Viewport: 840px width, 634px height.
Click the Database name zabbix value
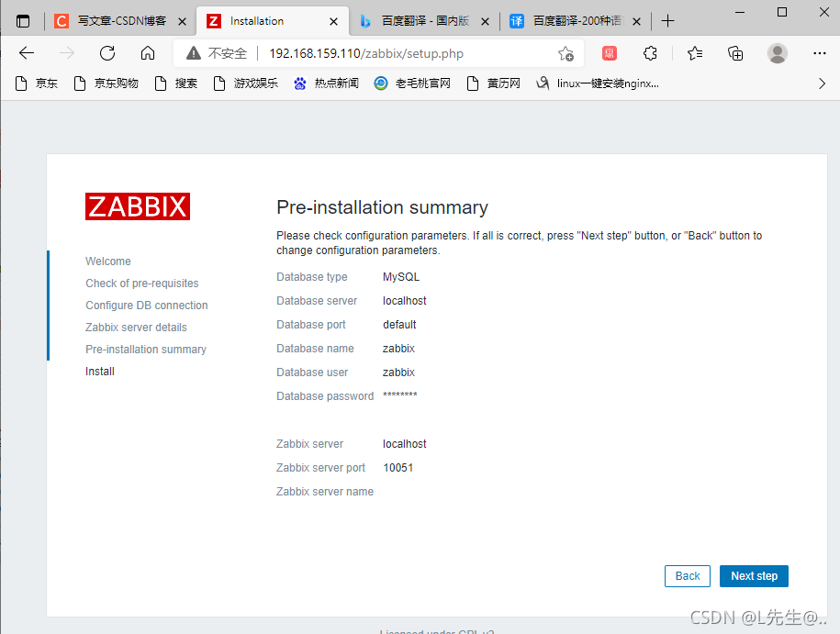(398, 349)
